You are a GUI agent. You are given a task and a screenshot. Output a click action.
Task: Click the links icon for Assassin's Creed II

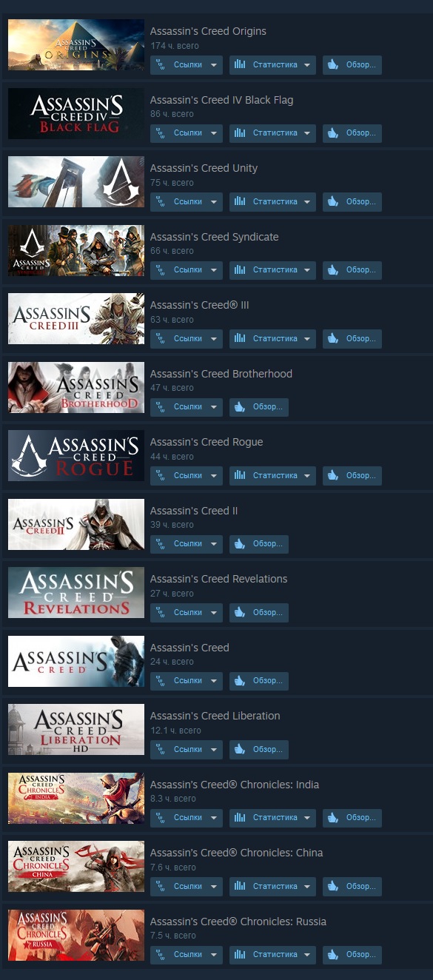click(x=160, y=544)
